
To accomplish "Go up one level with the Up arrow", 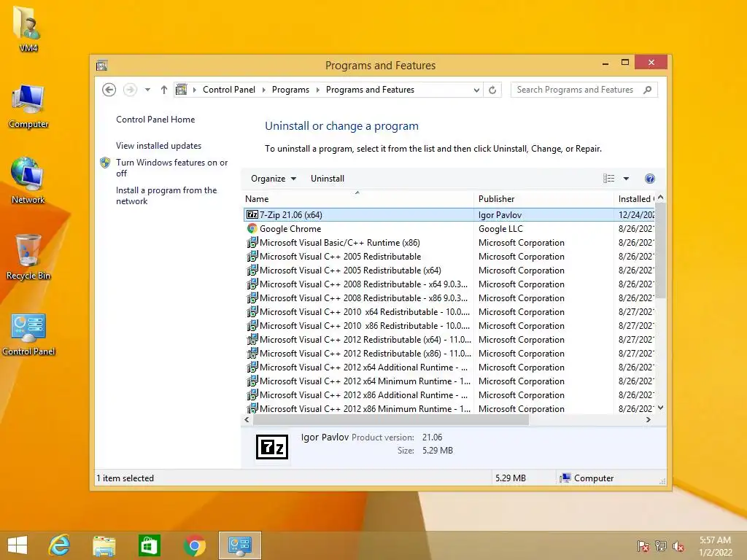I will click(x=164, y=90).
